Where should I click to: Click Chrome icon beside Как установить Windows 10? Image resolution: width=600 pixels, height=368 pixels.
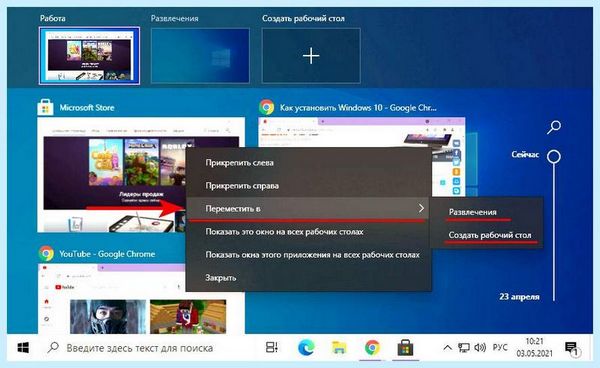266,107
